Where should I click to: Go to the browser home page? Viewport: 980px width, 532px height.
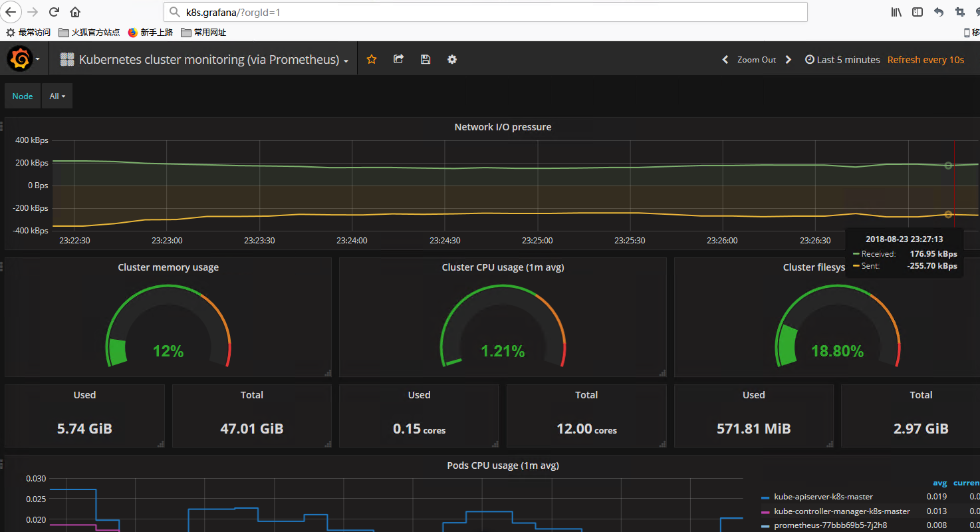coord(75,12)
